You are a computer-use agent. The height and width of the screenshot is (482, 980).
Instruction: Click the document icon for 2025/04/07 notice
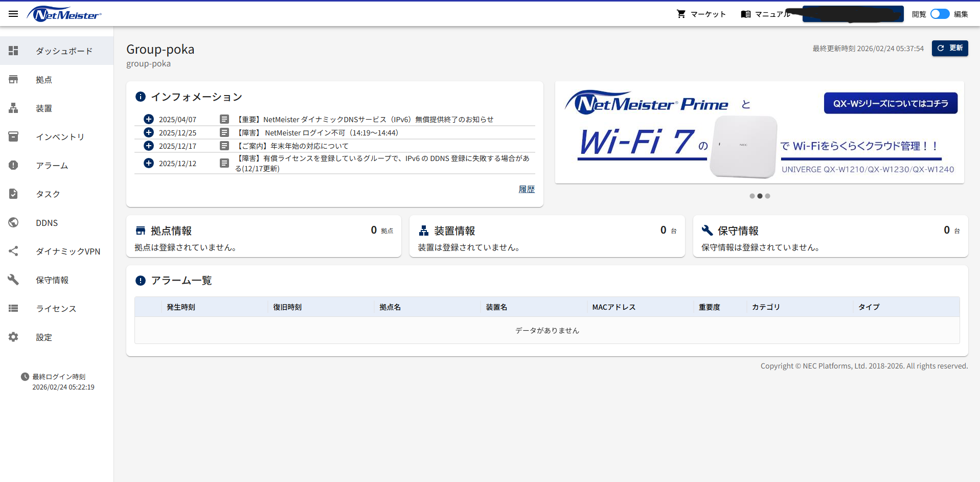(x=224, y=119)
